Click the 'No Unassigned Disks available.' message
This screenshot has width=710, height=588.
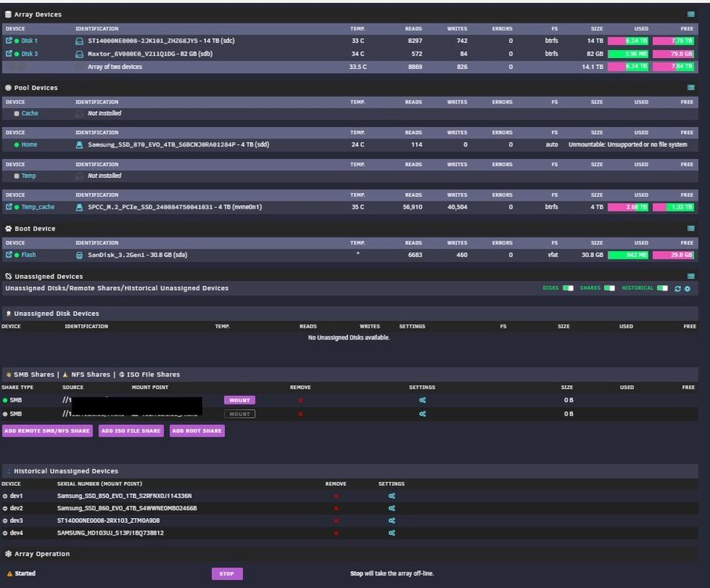(x=349, y=338)
